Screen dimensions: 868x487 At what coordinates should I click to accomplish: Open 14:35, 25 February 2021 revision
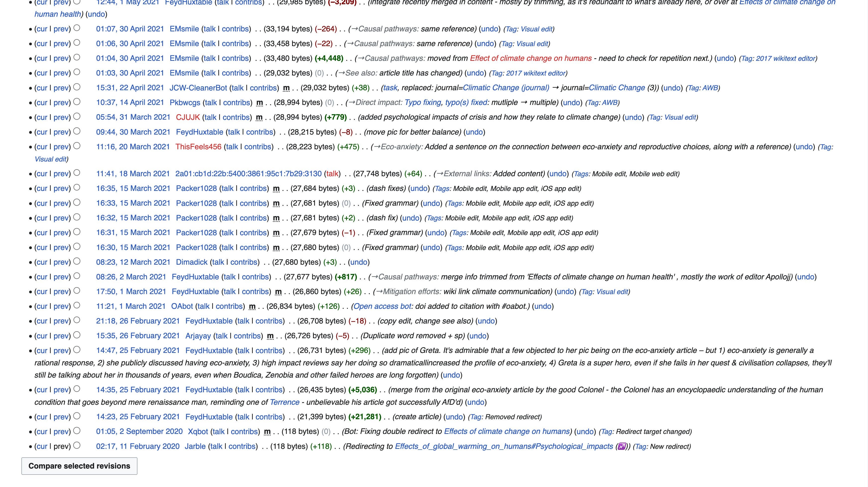click(138, 390)
